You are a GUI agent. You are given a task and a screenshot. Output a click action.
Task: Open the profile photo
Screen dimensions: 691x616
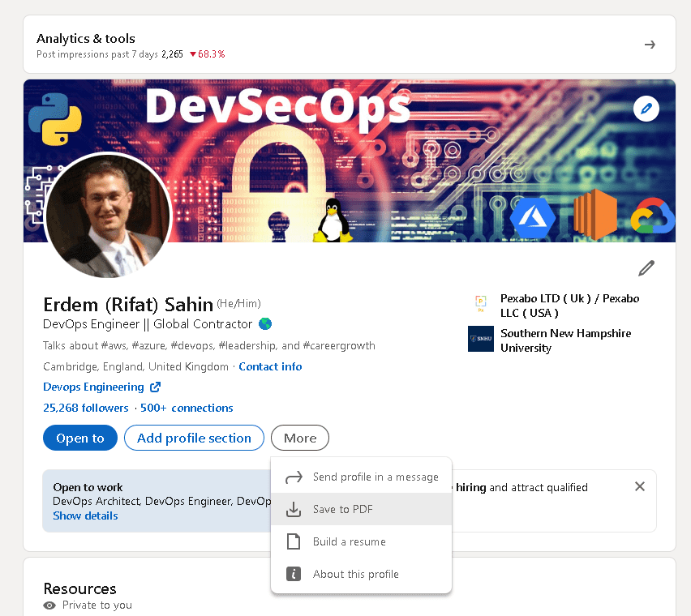tap(108, 216)
